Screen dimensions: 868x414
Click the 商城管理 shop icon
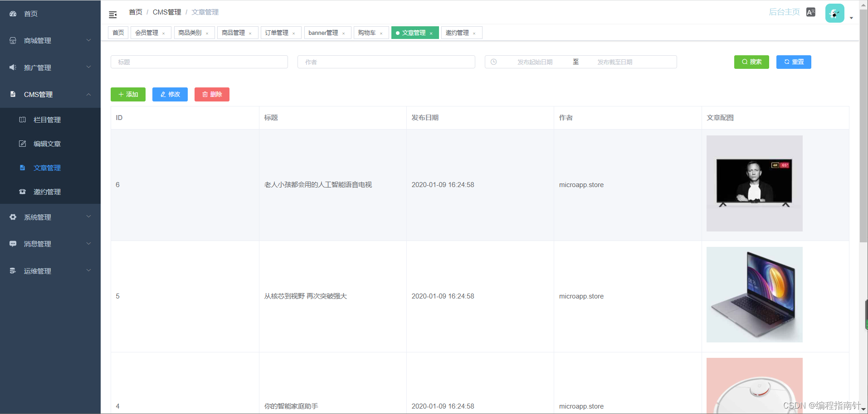(13, 40)
